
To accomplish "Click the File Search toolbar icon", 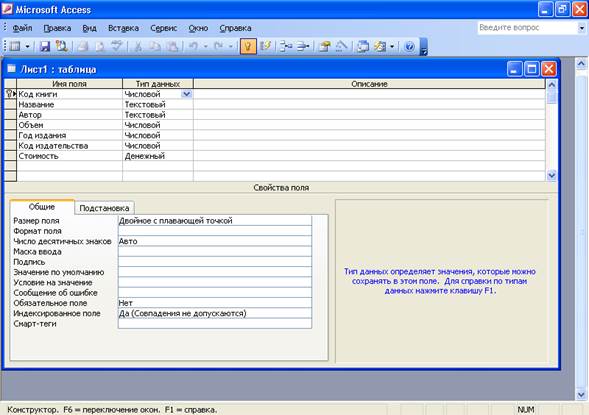I will pyautogui.click(x=62, y=47).
